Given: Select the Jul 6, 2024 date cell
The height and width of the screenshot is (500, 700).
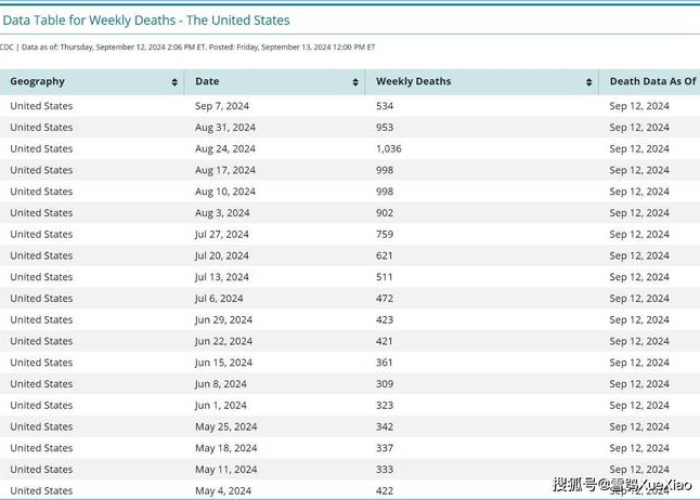Looking at the screenshot, I should pyautogui.click(x=219, y=299).
